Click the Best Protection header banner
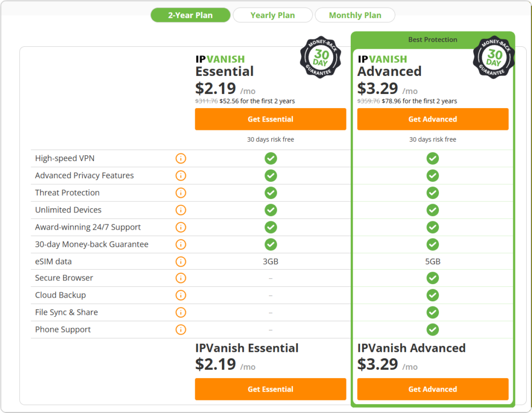This screenshot has width=532, height=413. 433,39
